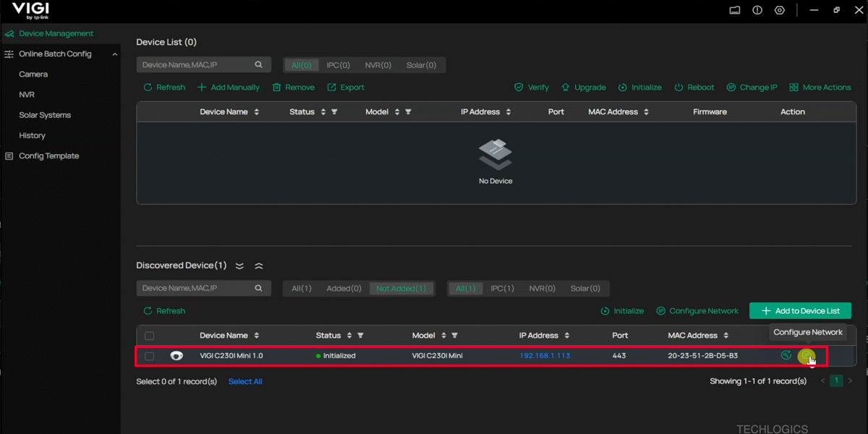
Task: Filter Device List by Status
Action: point(334,112)
